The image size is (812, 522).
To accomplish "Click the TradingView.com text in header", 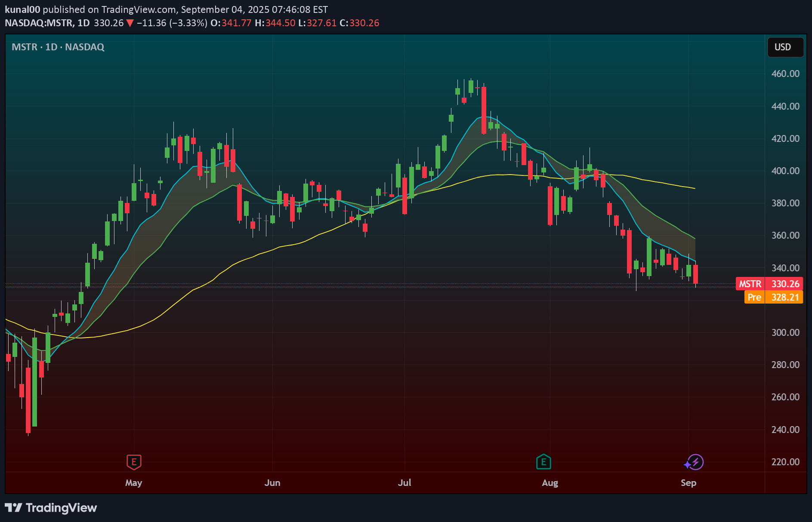I will pos(139,9).
